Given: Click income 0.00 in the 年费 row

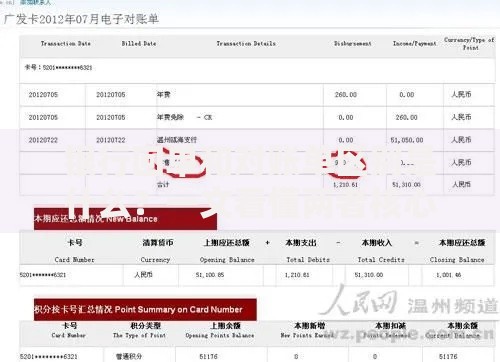Looking at the screenshot, I should (407, 95).
